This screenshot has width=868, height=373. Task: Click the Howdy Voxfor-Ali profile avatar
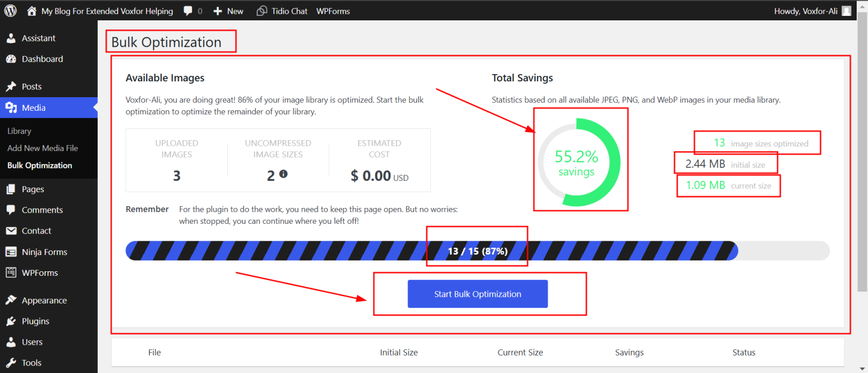point(845,10)
